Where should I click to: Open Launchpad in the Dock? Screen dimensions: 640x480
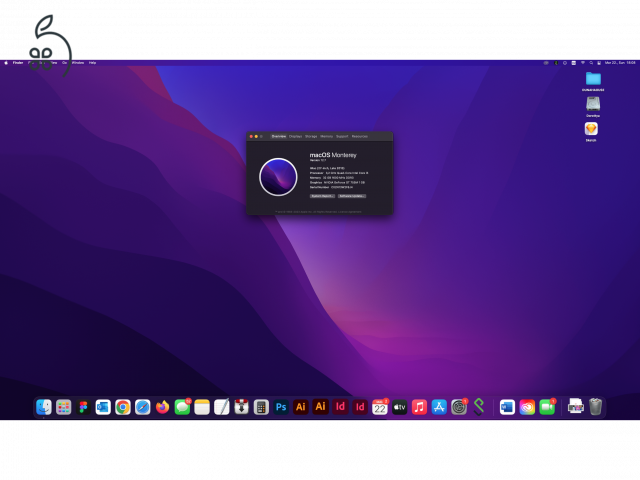point(64,407)
